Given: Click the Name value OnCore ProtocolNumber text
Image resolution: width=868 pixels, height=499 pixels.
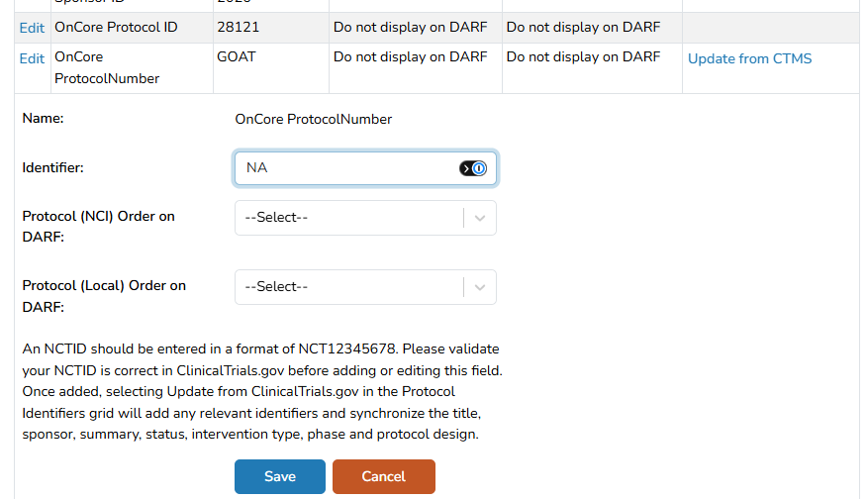Looking at the screenshot, I should (x=314, y=119).
